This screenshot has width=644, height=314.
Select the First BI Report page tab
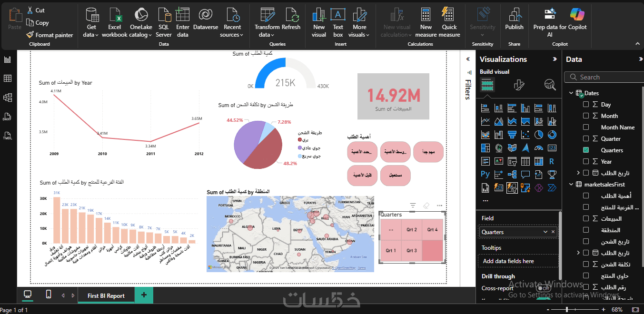[x=106, y=295]
